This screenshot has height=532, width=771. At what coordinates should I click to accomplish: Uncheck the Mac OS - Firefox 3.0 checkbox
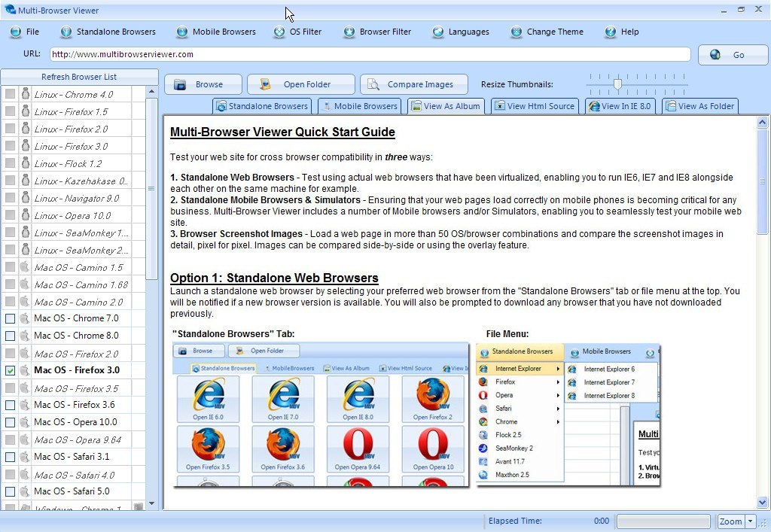[10, 370]
